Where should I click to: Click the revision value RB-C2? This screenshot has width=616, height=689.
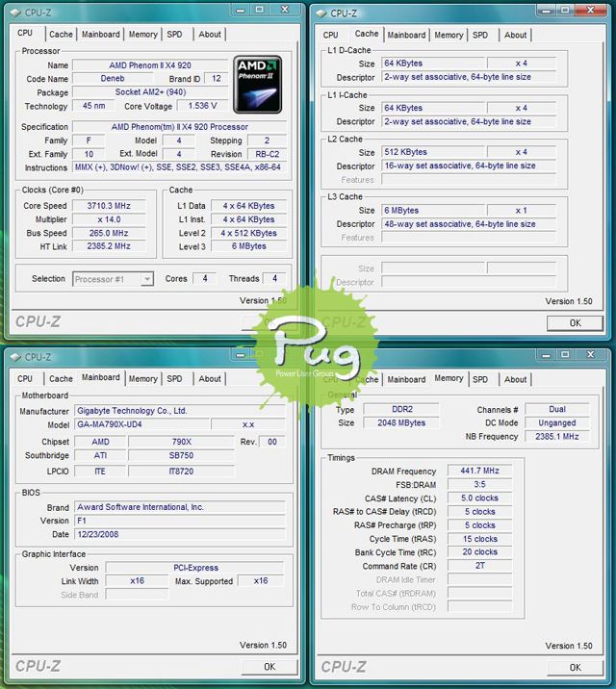(268, 154)
